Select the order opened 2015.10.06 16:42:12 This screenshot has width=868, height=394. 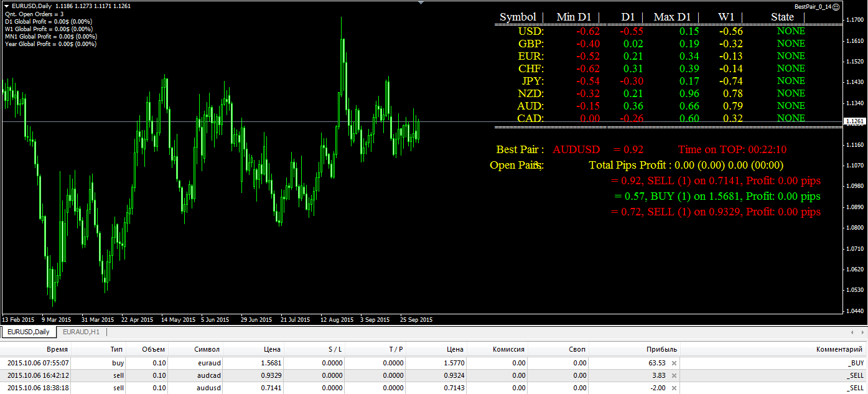tap(434, 375)
